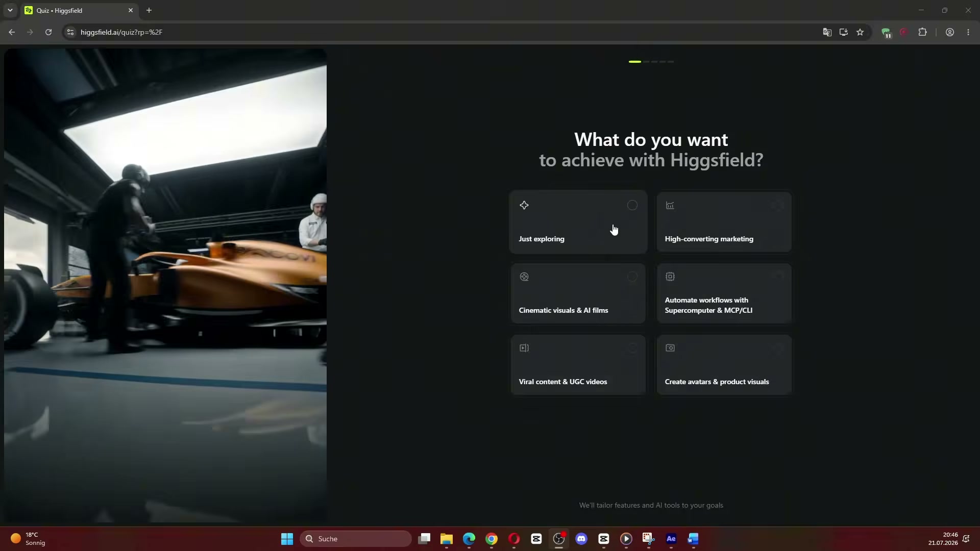Open Chrome's three-dot menu

pyautogui.click(x=968, y=32)
